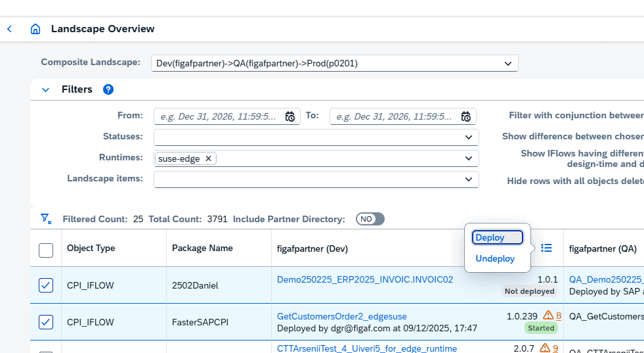
Task: Click the Landscape Overview title
Action: [102, 29]
